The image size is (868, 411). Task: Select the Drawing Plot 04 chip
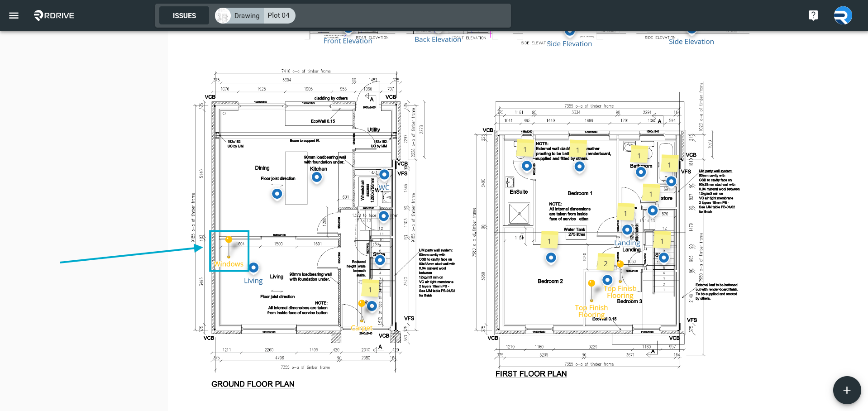[255, 15]
